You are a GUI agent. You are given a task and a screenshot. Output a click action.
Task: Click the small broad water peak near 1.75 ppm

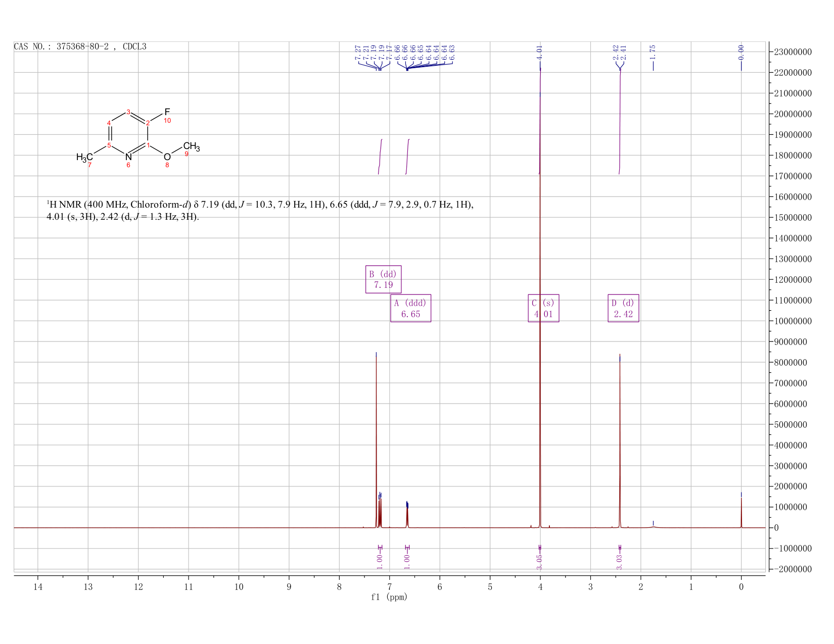(653, 527)
